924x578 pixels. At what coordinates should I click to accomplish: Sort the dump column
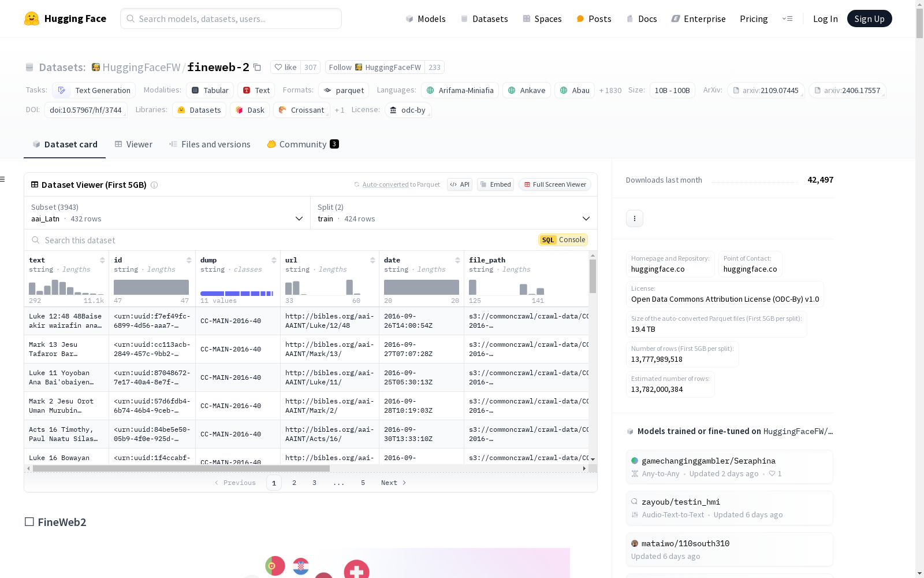click(x=274, y=260)
